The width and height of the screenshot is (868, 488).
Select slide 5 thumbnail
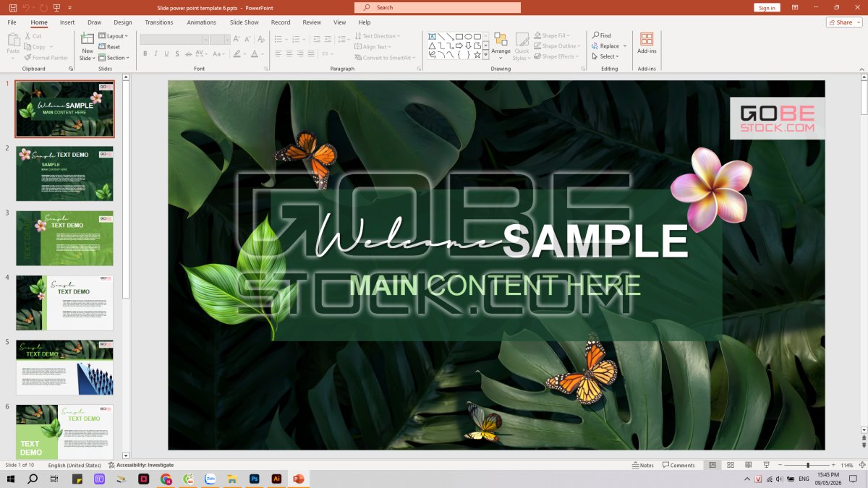coord(64,367)
